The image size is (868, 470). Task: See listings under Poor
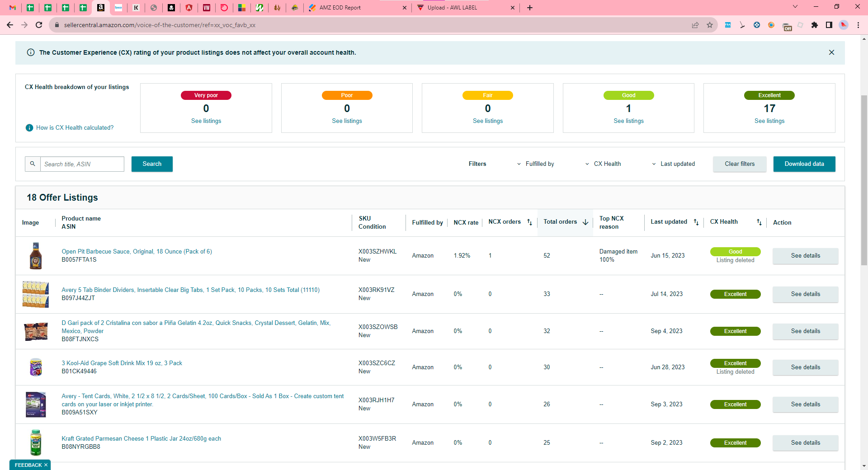pyautogui.click(x=347, y=121)
